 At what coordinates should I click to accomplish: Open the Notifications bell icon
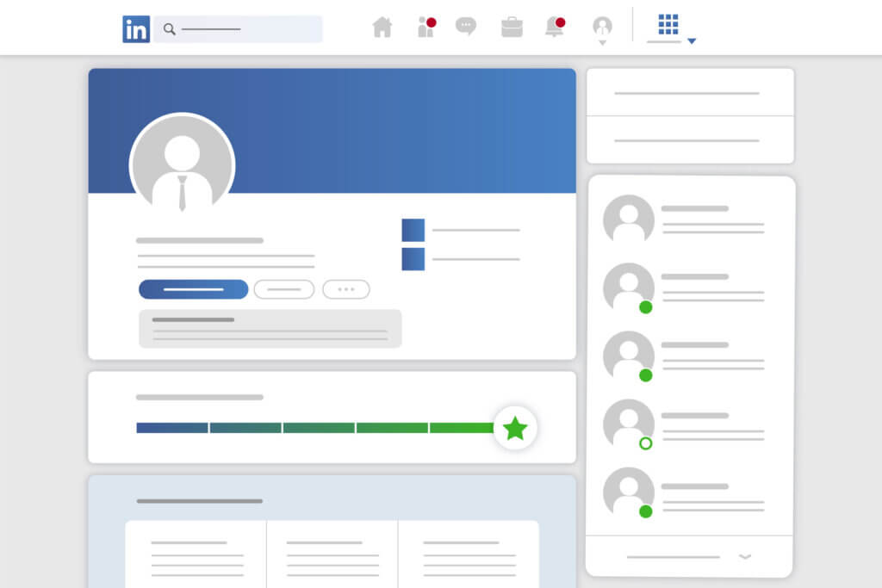click(555, 28)
